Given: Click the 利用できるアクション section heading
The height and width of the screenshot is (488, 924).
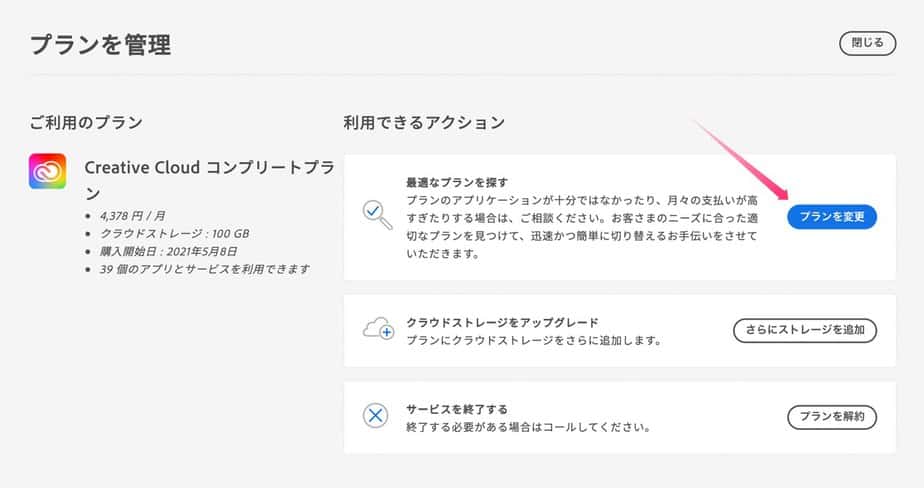Looking at the screenshot, I should (424, 123).
